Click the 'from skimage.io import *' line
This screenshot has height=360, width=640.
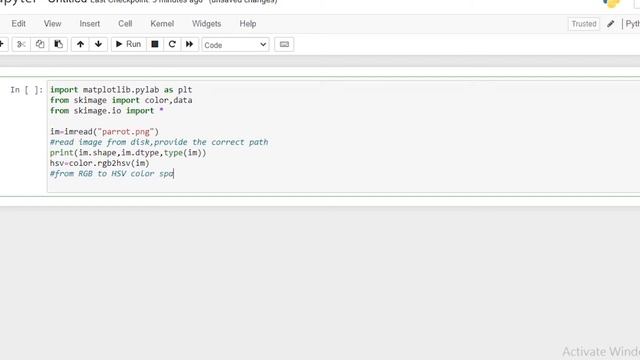click(x=107, y=111)
